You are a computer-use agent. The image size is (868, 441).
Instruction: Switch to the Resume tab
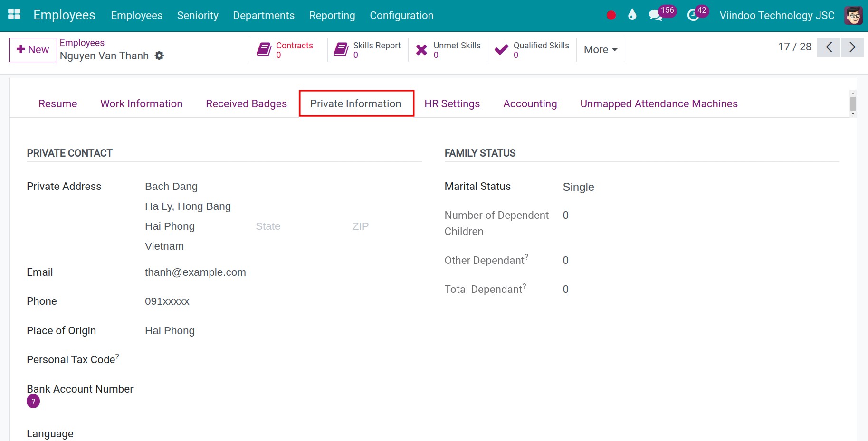[x=58, y=103]
